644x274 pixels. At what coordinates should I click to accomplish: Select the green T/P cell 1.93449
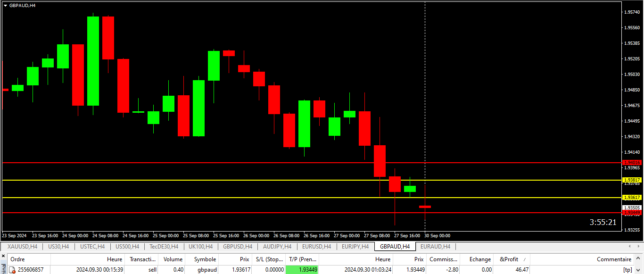click(302, 270)
